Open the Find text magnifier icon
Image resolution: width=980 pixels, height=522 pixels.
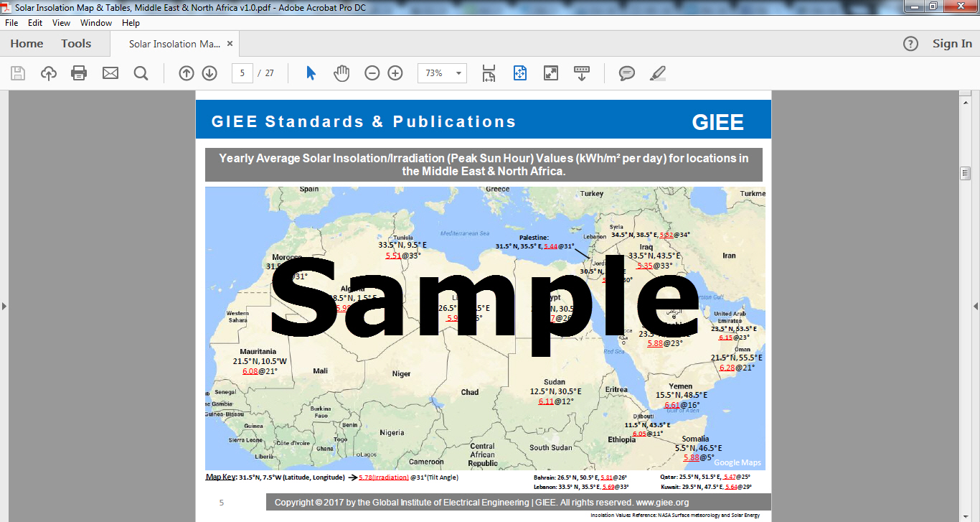(141, 73)
